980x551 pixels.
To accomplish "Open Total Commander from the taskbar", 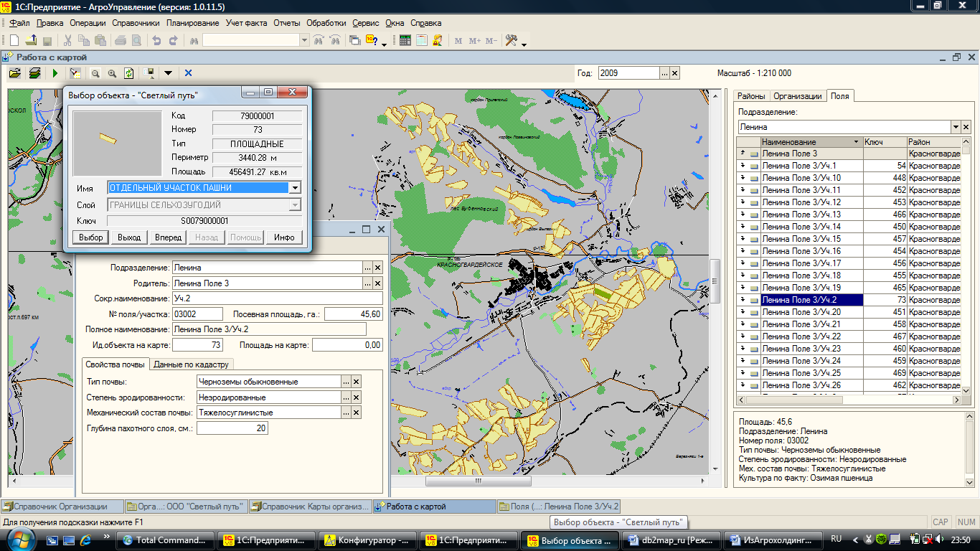I will [x=166, y=540].
